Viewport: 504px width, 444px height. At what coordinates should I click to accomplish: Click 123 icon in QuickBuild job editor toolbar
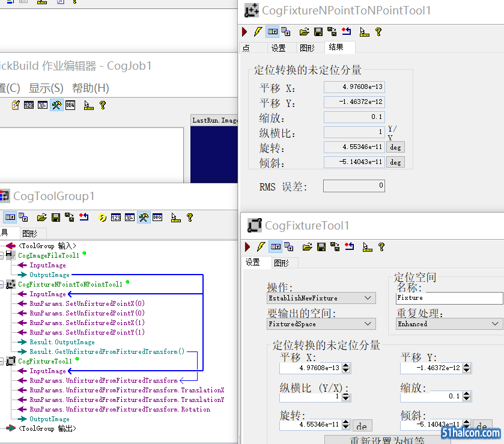pyautogui.click(x=29, y=105)
